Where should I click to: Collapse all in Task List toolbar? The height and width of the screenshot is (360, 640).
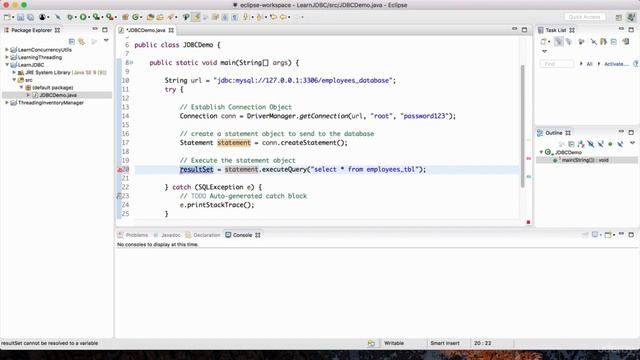(x=614, y=42)
